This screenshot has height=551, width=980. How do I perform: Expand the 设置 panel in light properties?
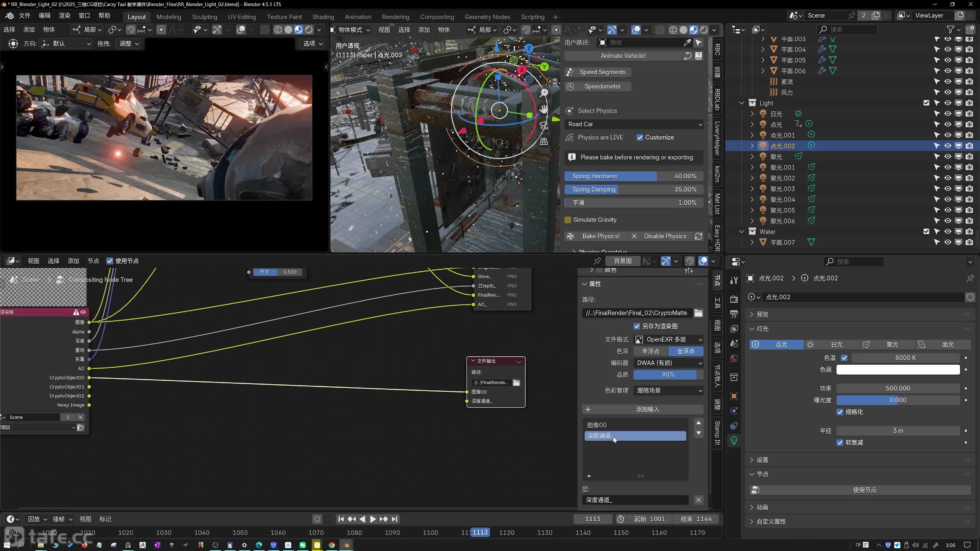click(762, 460)
